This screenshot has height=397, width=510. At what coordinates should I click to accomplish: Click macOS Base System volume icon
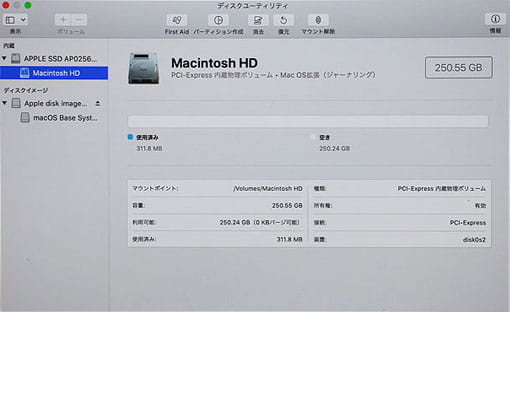(x=25, y=117)
